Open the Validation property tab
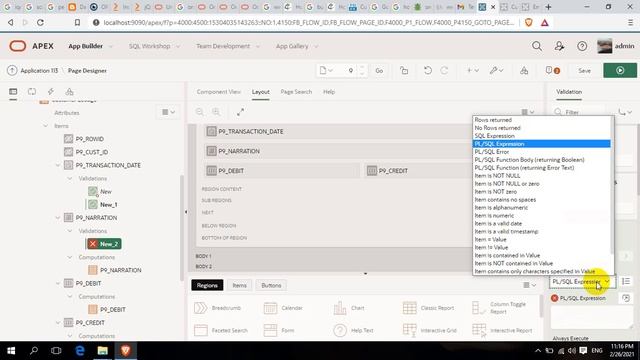The width and height of the screenshot is (640, 360). (x=569, y=92)
